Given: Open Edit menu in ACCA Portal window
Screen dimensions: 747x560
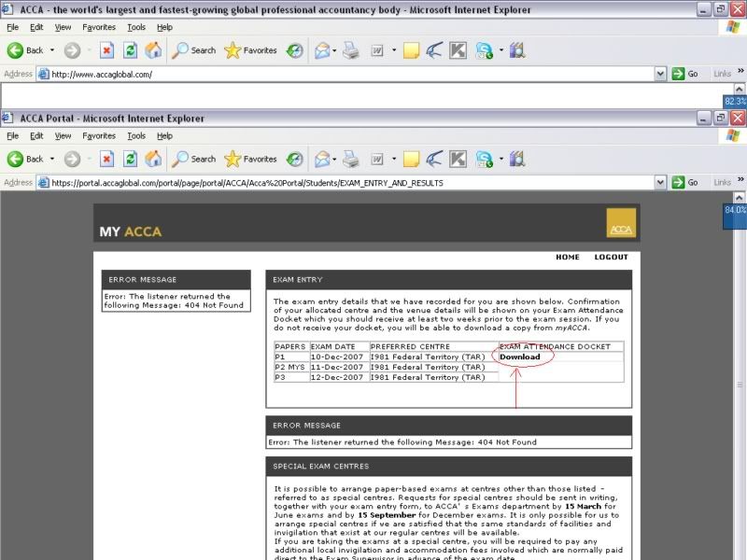Looking at the screenshot, I should [36, 135].
